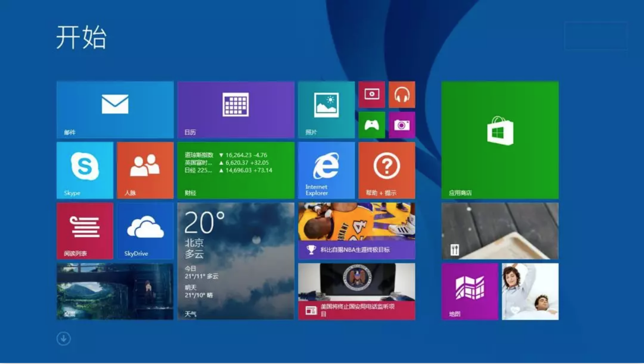Open the News tile about NSA phone monitoring
Screen dimensions: 644x364
(x=357, y=291)
